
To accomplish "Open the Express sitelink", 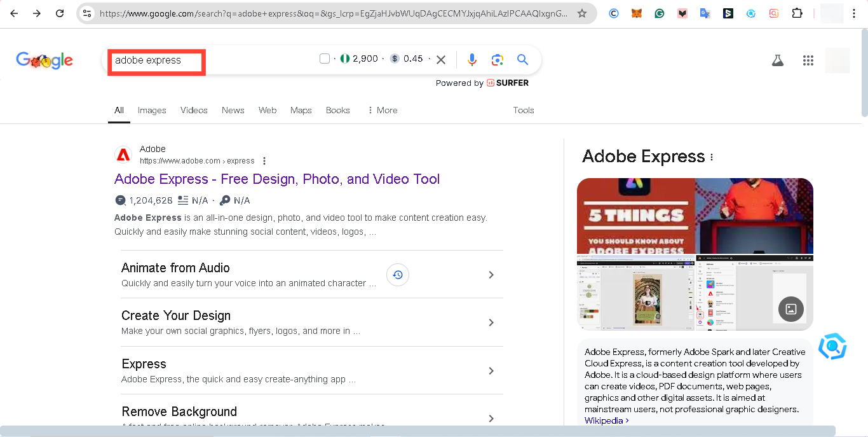I will point(144,364).
